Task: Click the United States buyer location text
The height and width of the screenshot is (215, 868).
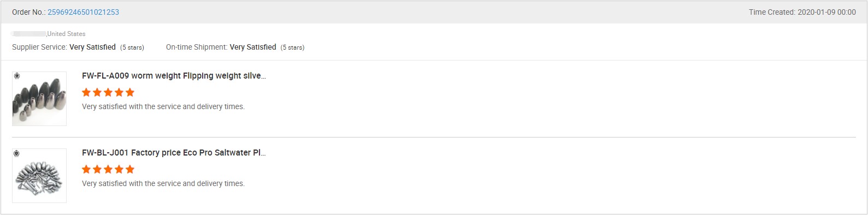Action: click(66, 34)
